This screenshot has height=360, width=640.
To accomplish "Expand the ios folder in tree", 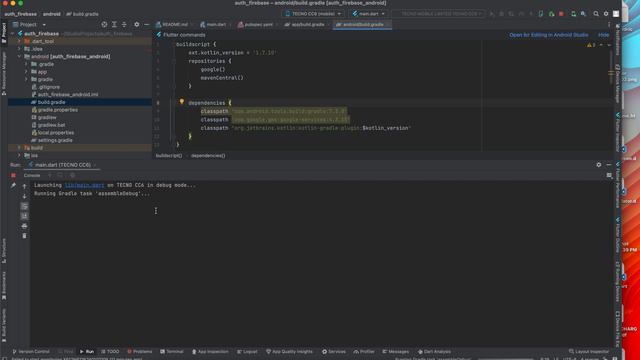I will coord(19,156).
